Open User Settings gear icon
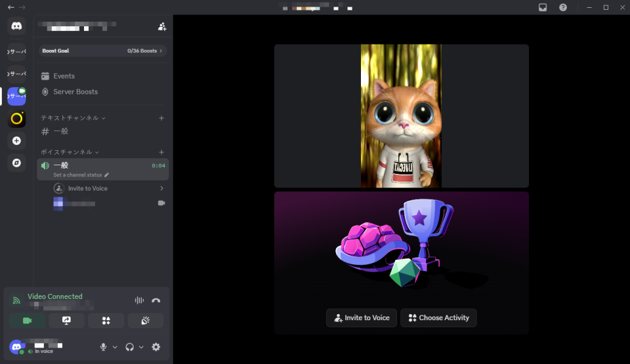The width and height of the screenshot is (630, 364). (x=156, y=347)
